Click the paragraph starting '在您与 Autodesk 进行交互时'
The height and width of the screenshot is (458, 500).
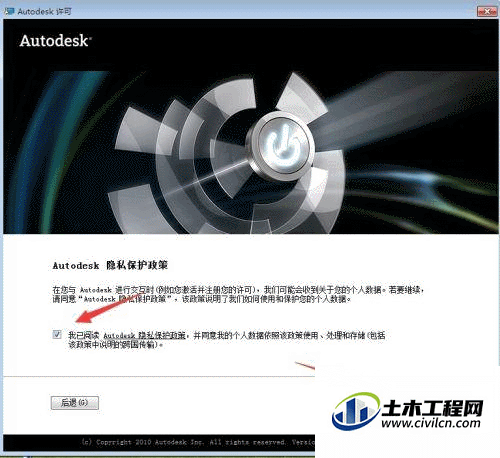[x=238, y=294]
